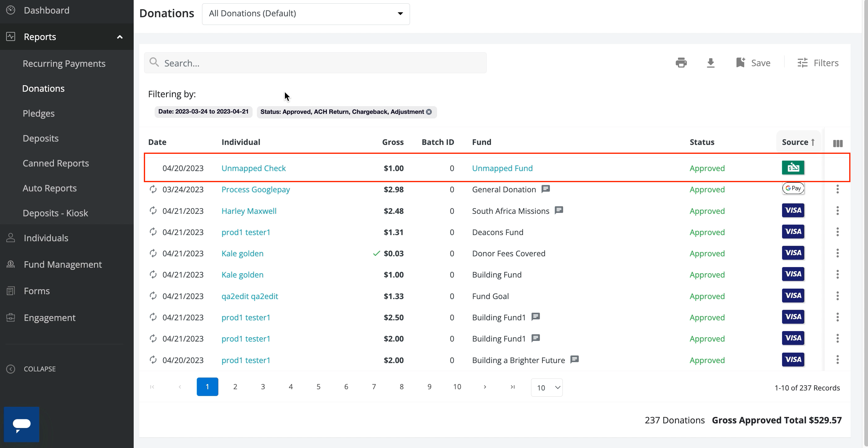Click the print report icon
This screenshot has height=448, width=868.
pos(681,63)
